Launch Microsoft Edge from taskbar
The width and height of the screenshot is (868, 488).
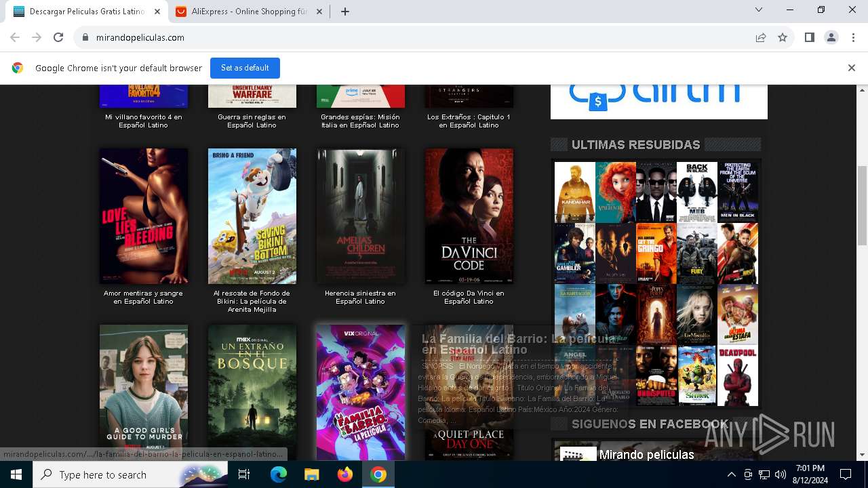(279, 474)
